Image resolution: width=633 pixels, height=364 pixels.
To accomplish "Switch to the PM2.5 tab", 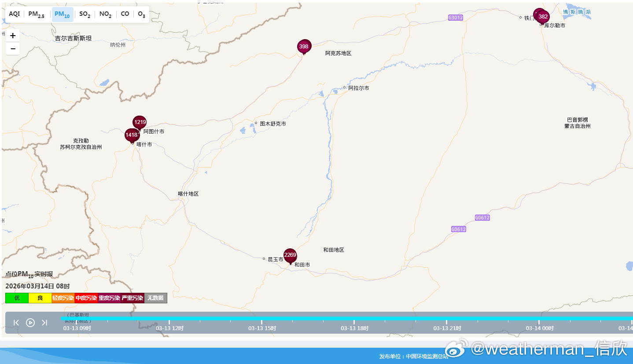I will pos(37,14).
